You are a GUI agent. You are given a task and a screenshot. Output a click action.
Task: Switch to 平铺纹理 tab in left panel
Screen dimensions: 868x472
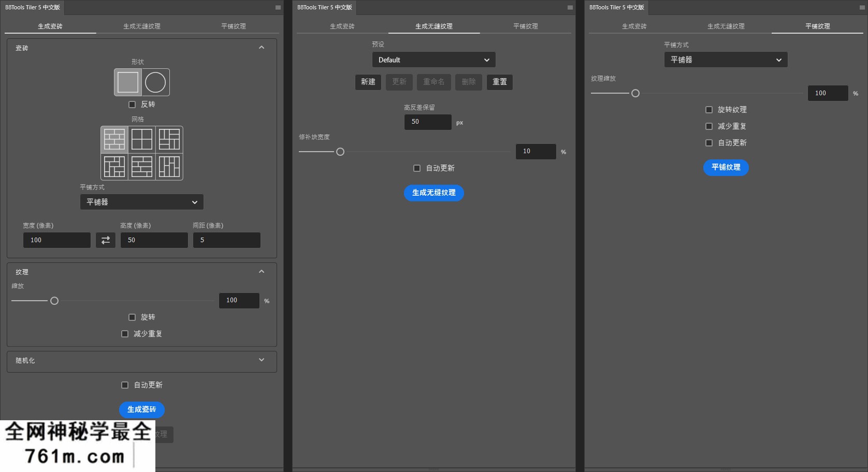point(234,26)
